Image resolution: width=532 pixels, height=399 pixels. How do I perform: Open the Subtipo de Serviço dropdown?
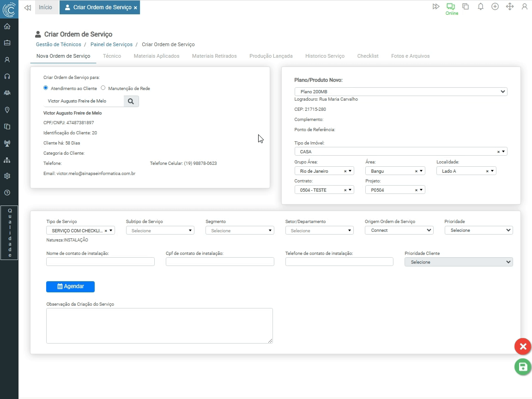(x=160, y=230)
